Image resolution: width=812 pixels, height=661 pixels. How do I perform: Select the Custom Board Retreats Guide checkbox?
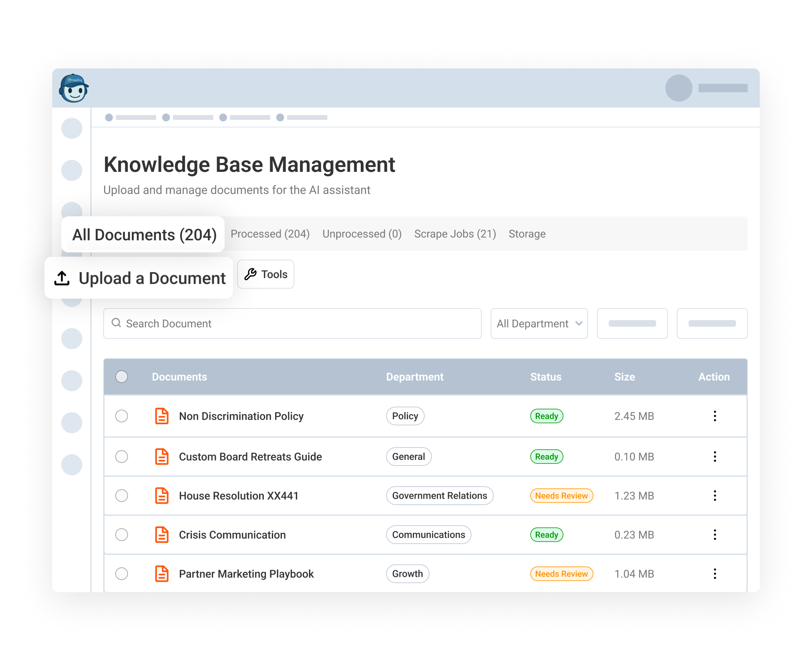tap(122, 456)
